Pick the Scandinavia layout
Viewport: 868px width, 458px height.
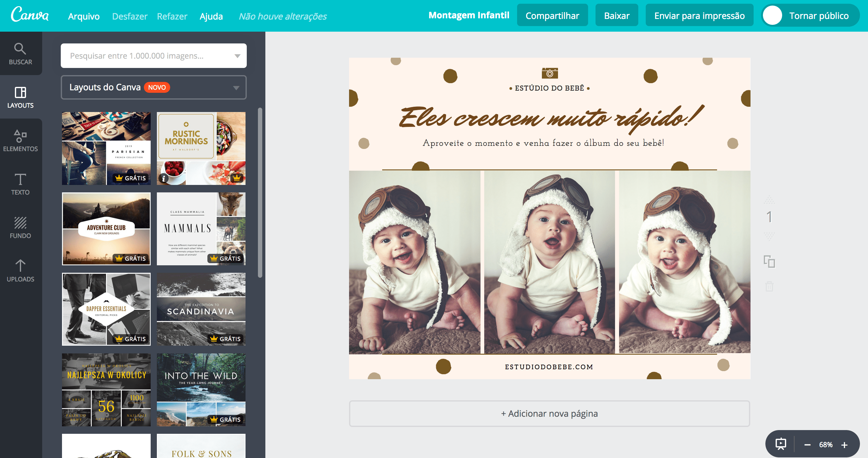201,309
